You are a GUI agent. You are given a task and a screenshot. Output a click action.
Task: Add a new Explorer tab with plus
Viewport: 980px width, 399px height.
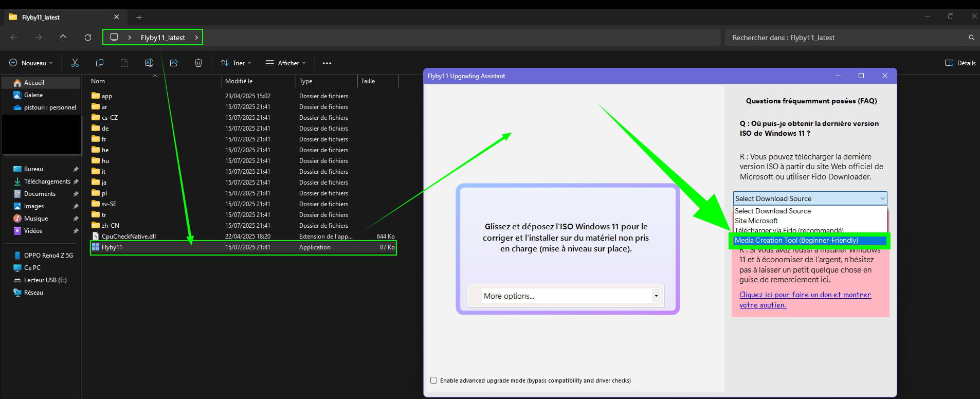(139, 17)
